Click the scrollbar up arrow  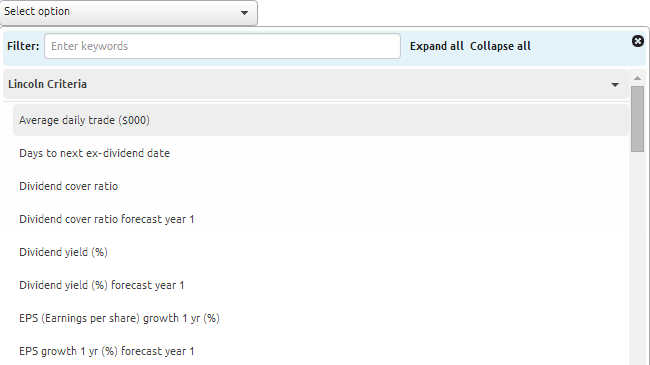[x=638, y=78]
